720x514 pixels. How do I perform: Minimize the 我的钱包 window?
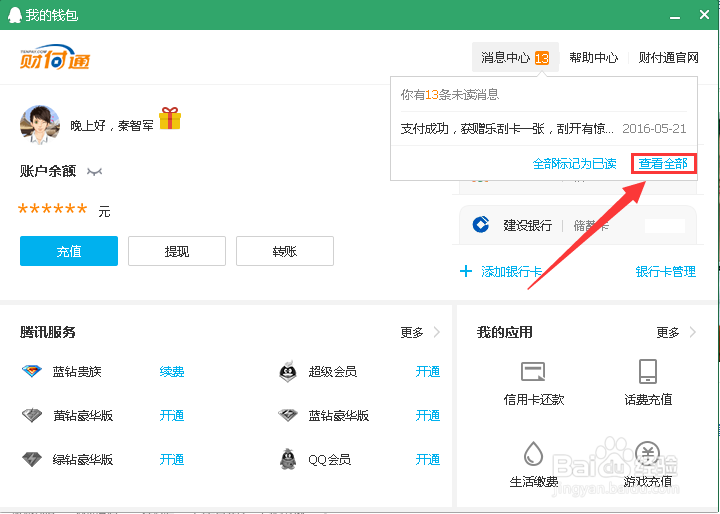coord(675,16)
